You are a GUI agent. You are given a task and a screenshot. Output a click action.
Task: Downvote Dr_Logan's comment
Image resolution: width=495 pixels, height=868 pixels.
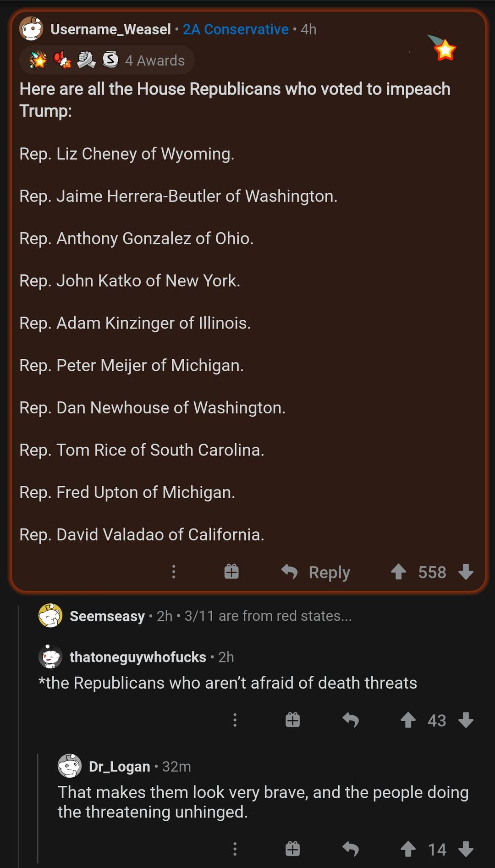(466, 849)
